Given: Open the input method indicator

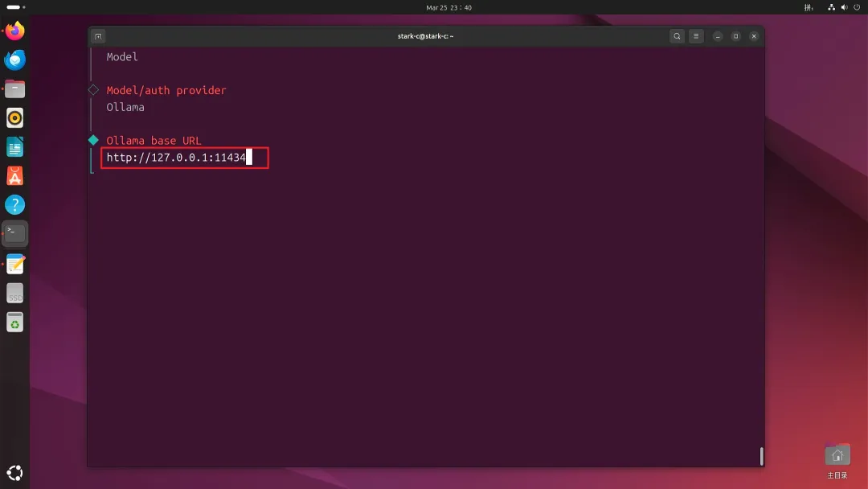Looking at the screenshot, I should pos(809,7).
